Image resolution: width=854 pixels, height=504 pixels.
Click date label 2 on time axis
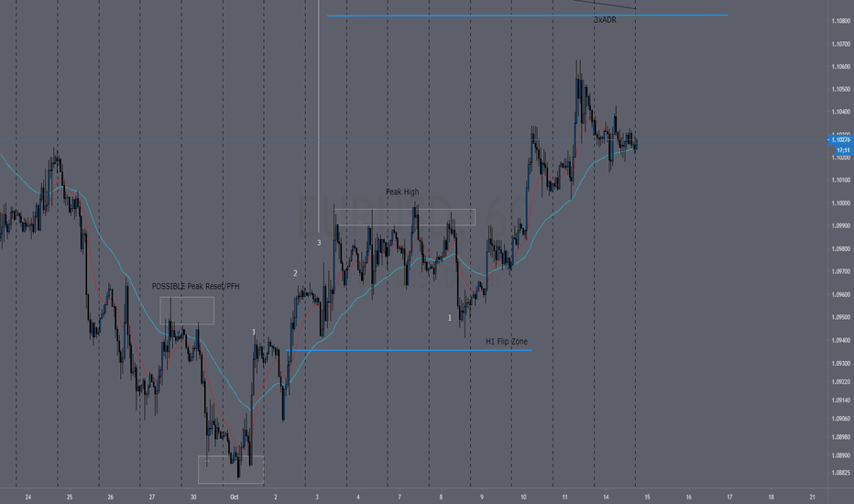pos(276,497)
